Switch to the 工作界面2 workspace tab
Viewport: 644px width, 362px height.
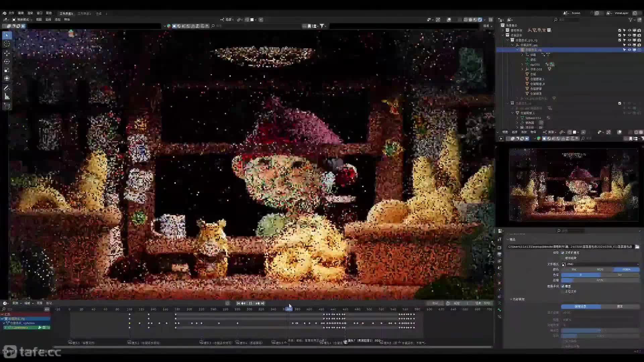tap(84, 14)
